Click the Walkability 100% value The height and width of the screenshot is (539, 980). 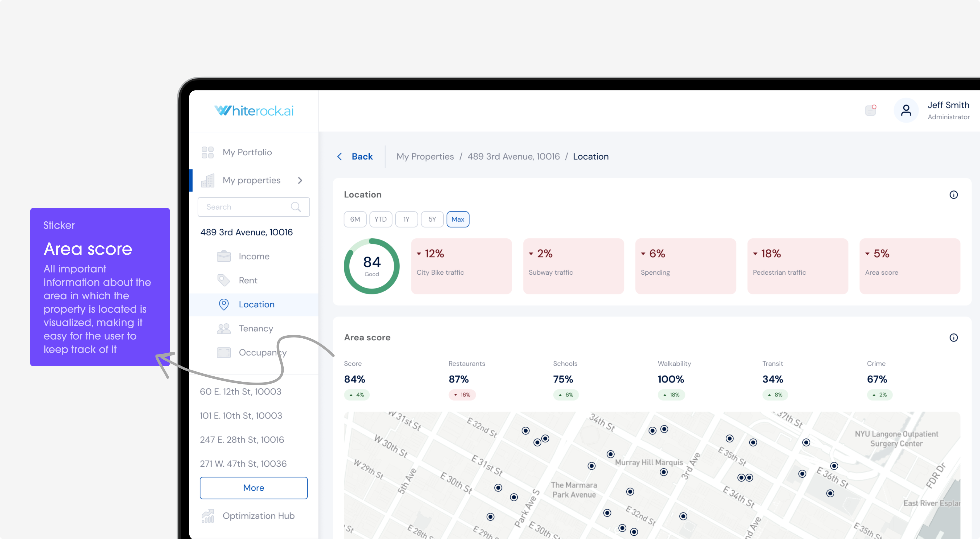point(671,379)
